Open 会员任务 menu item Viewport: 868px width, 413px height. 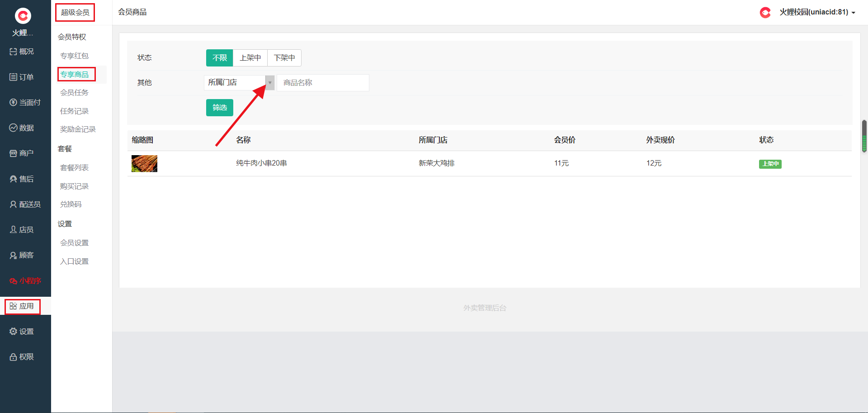pos(75,92)
